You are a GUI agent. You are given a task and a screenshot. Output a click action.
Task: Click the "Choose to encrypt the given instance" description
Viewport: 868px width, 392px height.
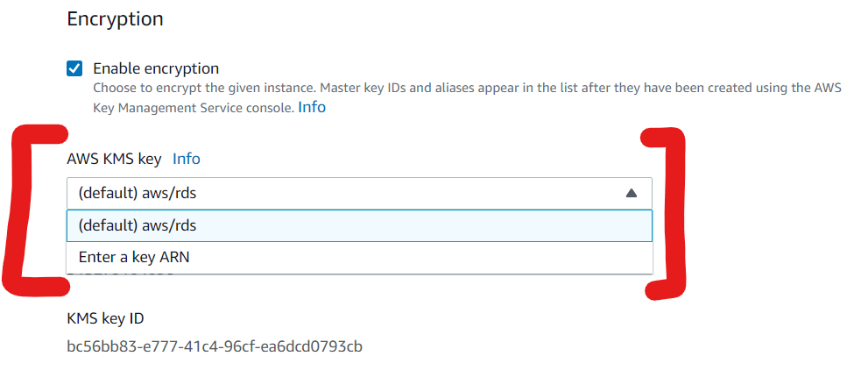(438, 89)
